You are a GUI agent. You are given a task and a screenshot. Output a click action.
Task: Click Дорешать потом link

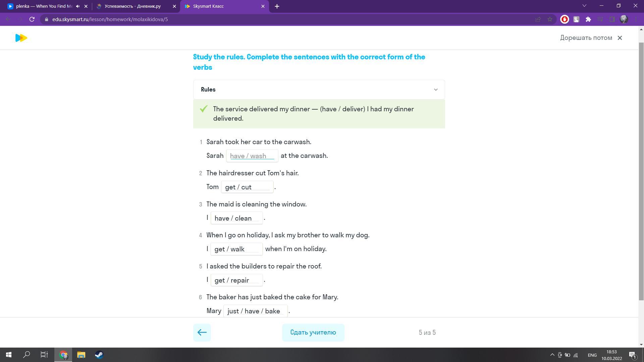586,38
